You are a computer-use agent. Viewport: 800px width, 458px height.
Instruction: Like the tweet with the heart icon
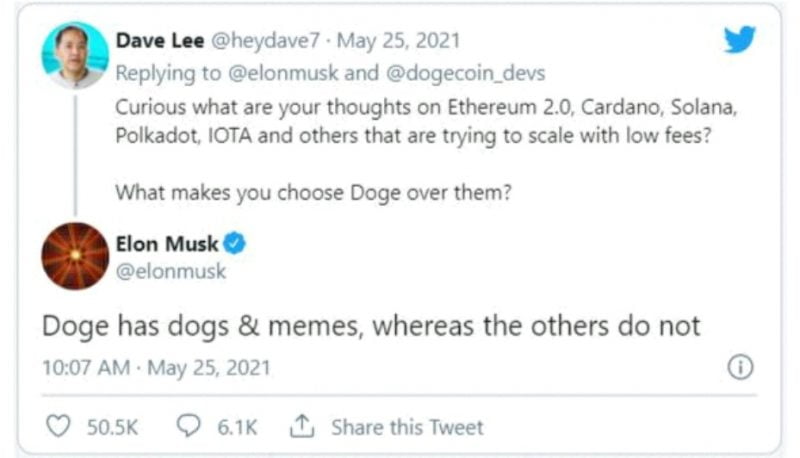pyautogui.click(x=60, y=427)
